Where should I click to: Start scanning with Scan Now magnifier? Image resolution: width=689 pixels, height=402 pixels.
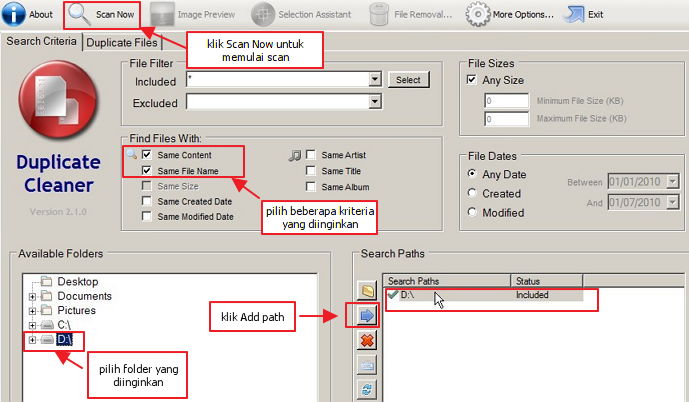click(80, 14)
